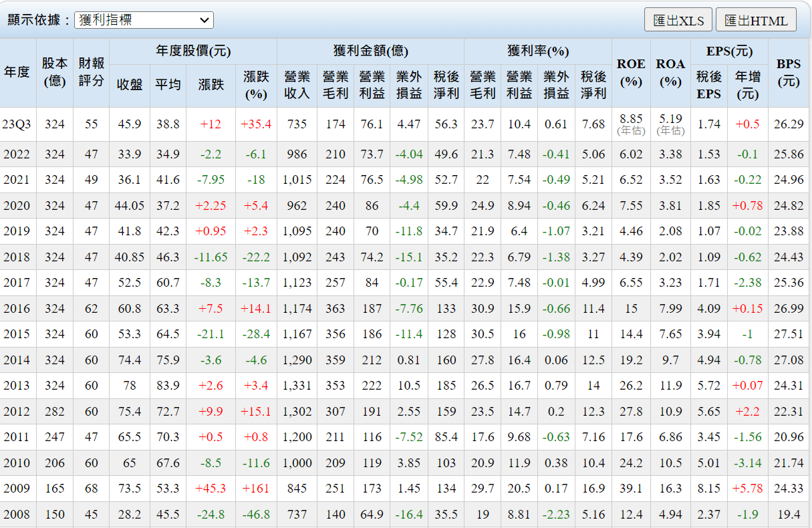812x528 pixels.
Task: Select the 2009 year row cell
Action: 17,489
